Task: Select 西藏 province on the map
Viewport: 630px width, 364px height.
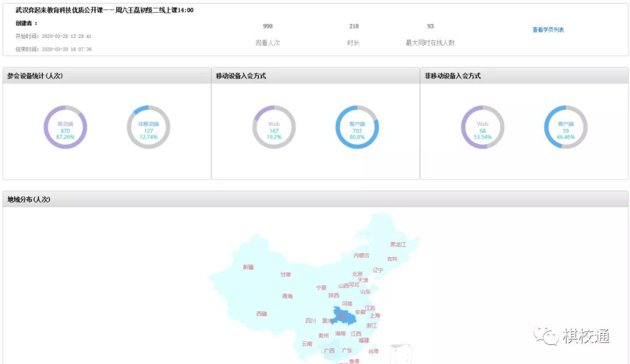Action: tap(261, 314)
